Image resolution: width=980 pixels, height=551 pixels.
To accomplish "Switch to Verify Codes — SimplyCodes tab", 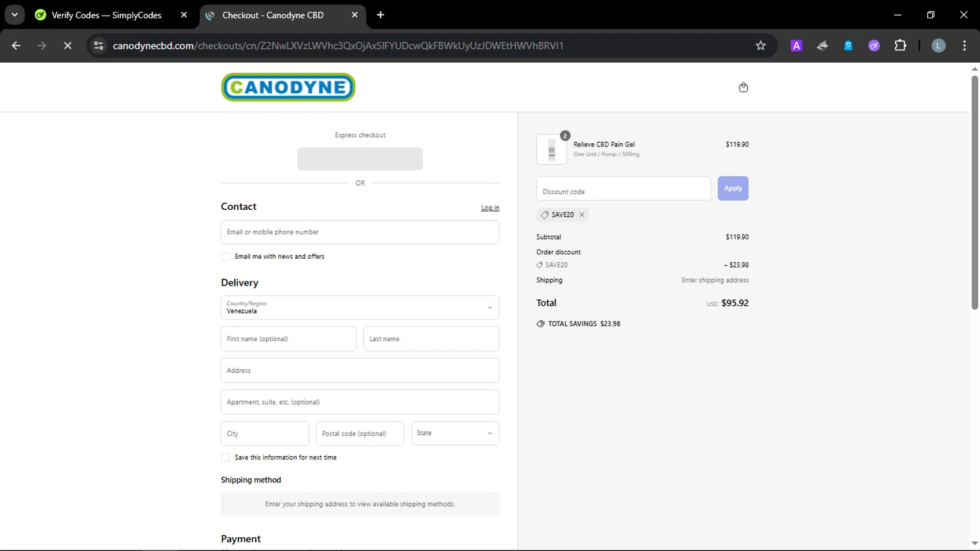I will tap(106, 15).
